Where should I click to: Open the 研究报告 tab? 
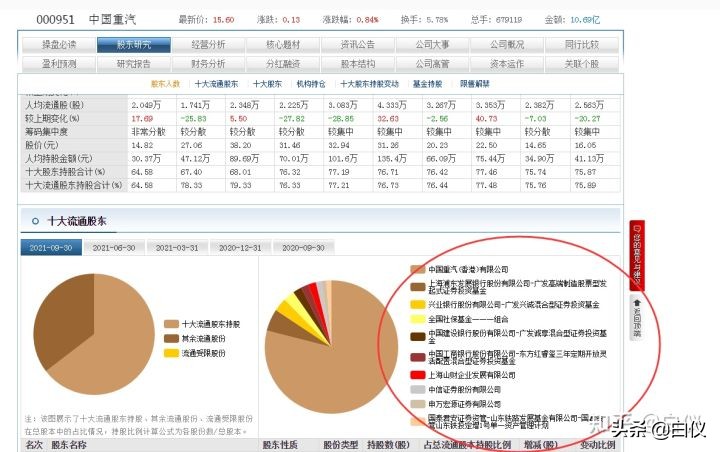[134, 64]
